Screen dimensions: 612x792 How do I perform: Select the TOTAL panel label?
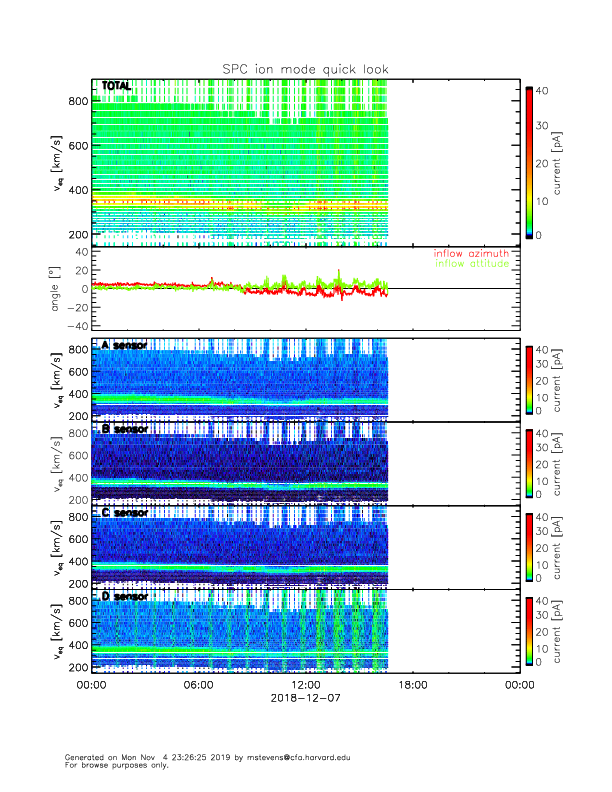point(116,87)
